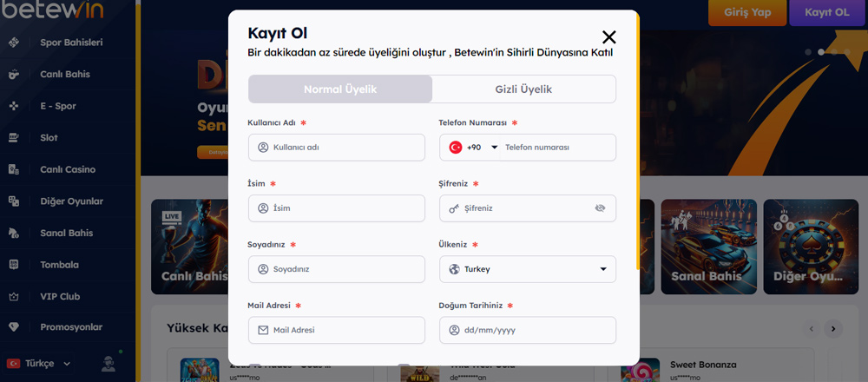Select the Normal Üyelik tab
Viewport: 868px width, 382px height.
click(340, 89)
